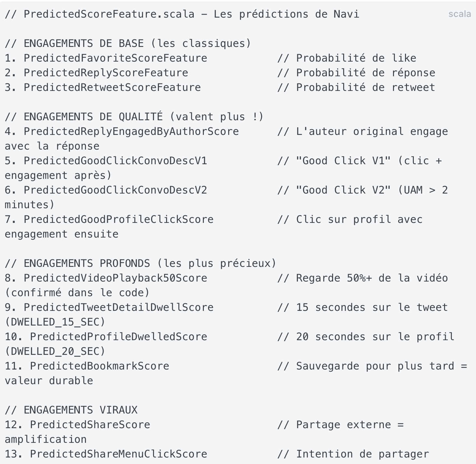476x464 pixels.
Task: Click the PredictedBookmarkScore identifier
Action: (100, 366)
